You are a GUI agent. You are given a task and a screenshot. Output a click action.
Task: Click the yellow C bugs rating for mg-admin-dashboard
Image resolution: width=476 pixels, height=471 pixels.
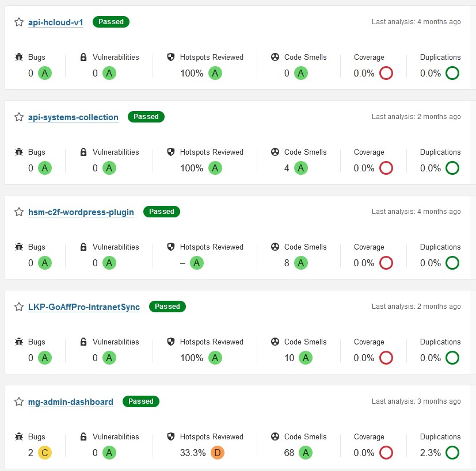coord(45,453)
